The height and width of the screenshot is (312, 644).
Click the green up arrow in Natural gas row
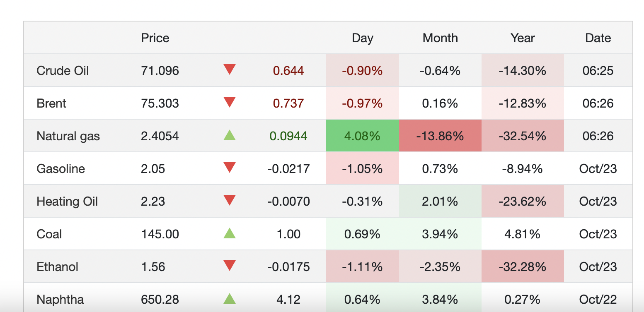click(229, 135)
